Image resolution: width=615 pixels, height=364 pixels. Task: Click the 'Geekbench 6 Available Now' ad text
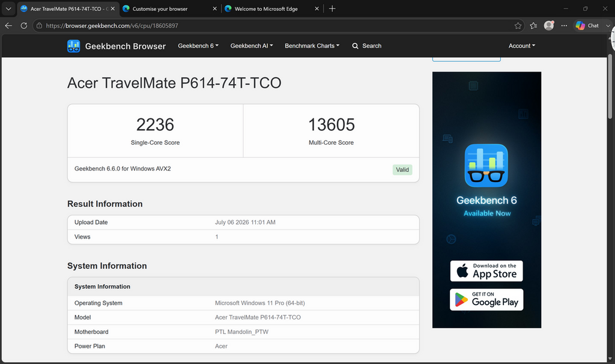(486, 206)
